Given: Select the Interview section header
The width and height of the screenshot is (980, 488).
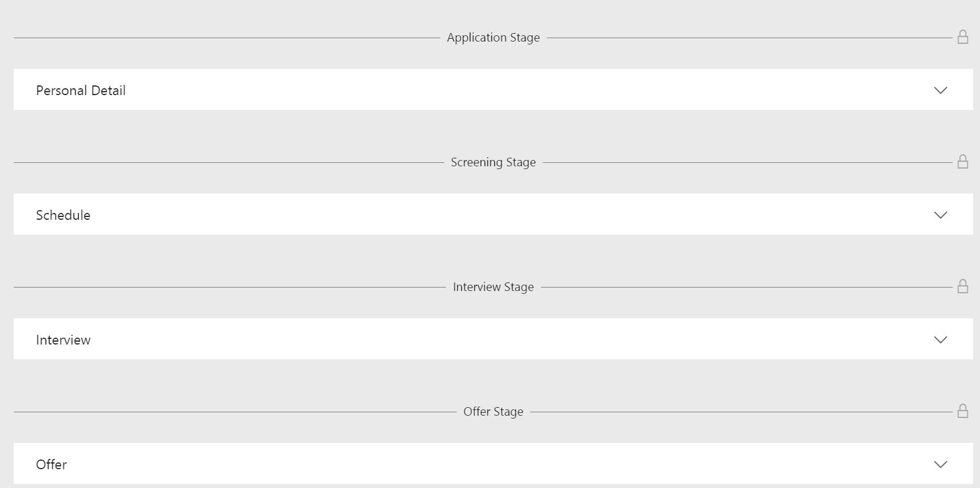Looking at the screenshot, I should [x=63, y=339].
